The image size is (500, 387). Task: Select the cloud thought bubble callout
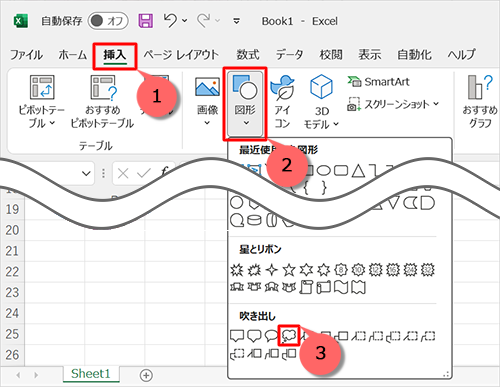289,336
